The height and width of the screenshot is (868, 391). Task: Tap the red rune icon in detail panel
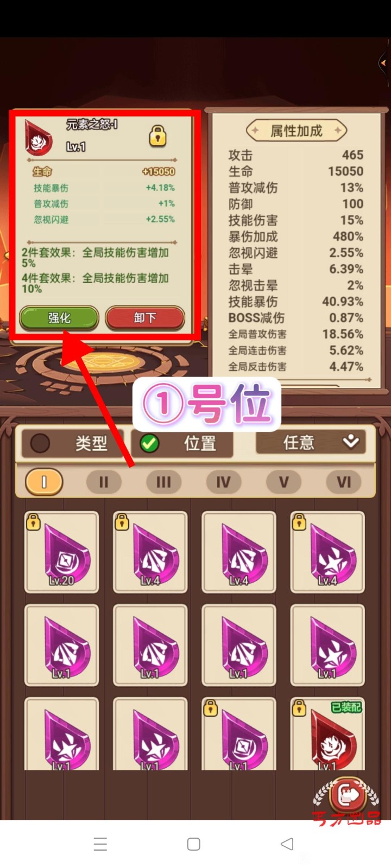[39, 138]
